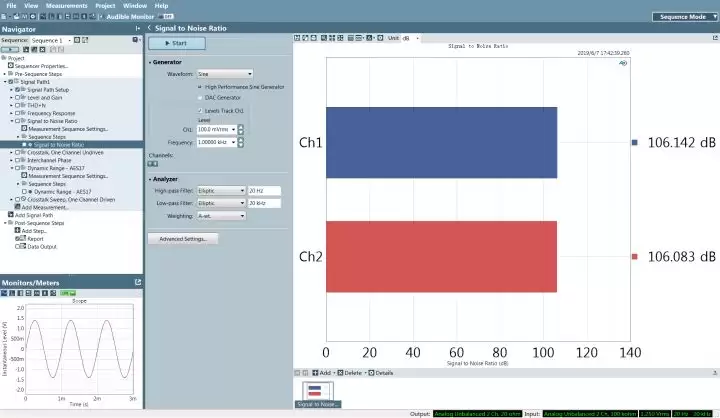Collapse the Navigator panel with the pin icon
720x418 pixels.
137,28
